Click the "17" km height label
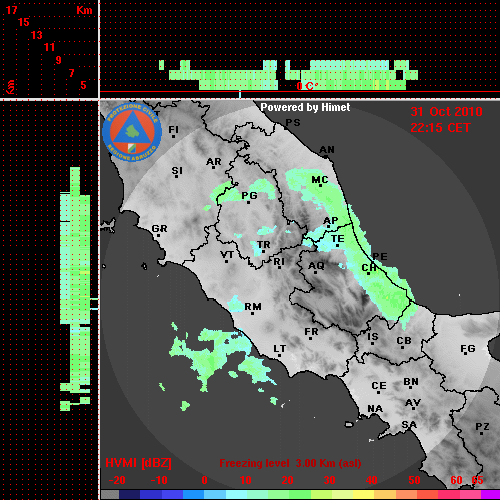Screen dimensions: 500x500 [11, 10]
